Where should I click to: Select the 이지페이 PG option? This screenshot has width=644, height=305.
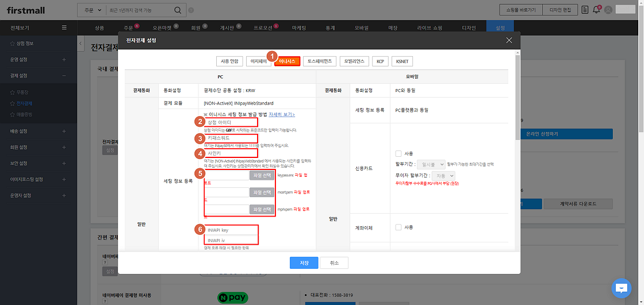[x=259, y=61]
